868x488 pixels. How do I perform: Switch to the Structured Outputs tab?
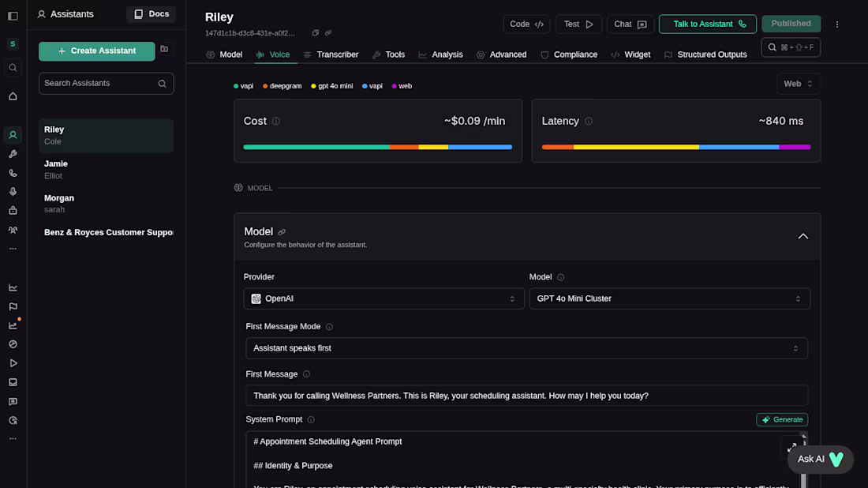[705, 54]
